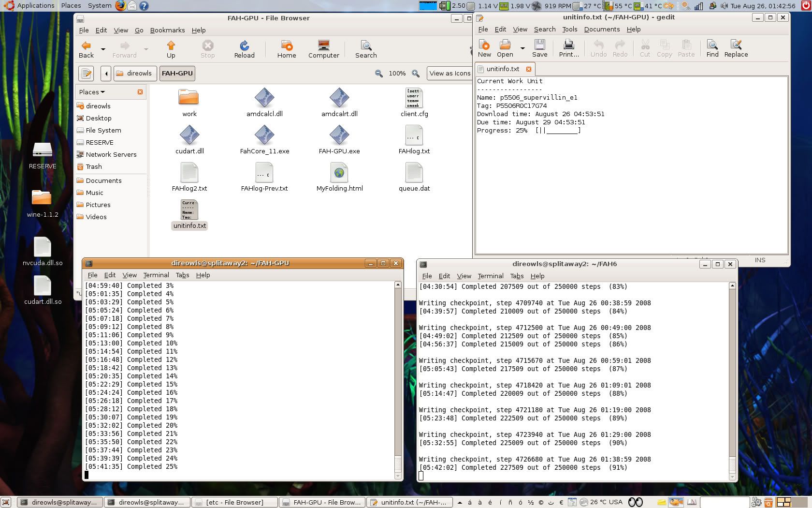
Task: Launch Firefox from the top panel
Action: coord(120,6)
